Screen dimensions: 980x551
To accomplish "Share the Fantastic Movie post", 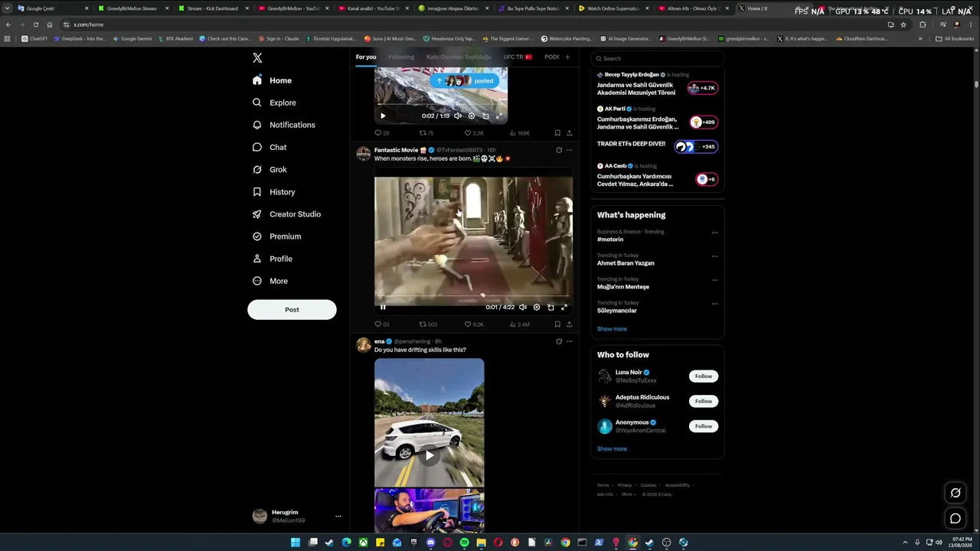I will (x=569, y=324).
